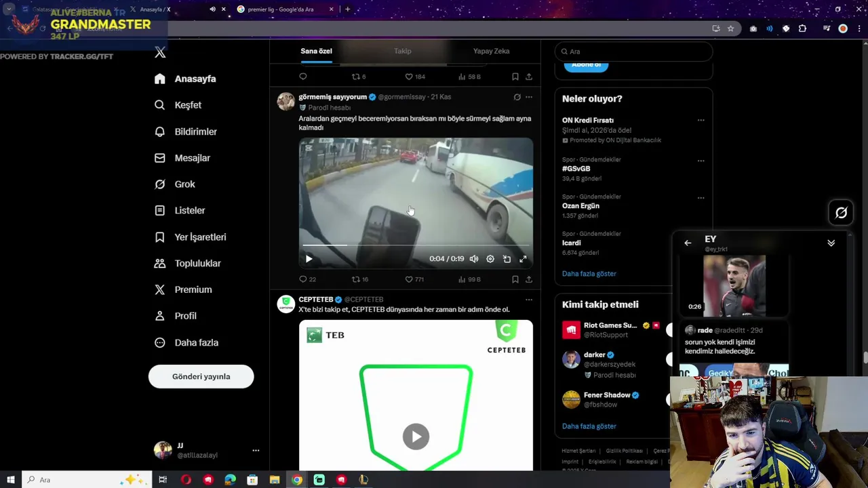Open File Explorer from taskbar
Viewport: 868px width, 488px height.
click(275, 480)
